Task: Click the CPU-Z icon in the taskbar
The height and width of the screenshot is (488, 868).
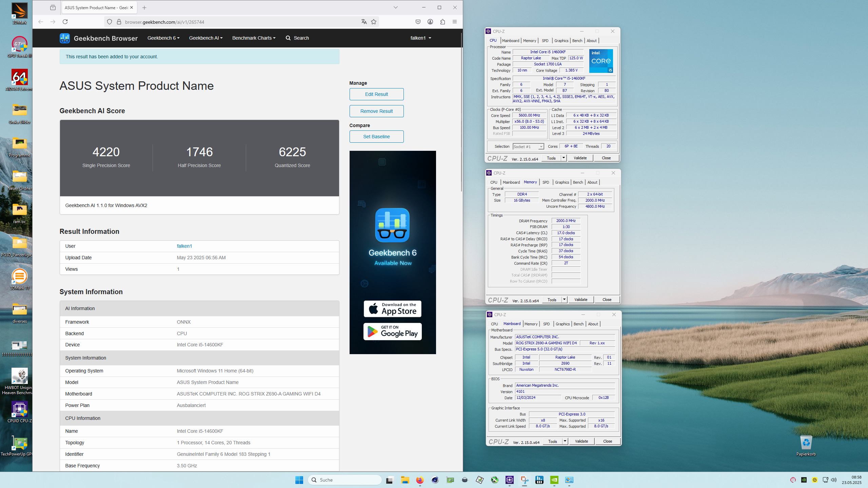Action: (x=509, y=480)
